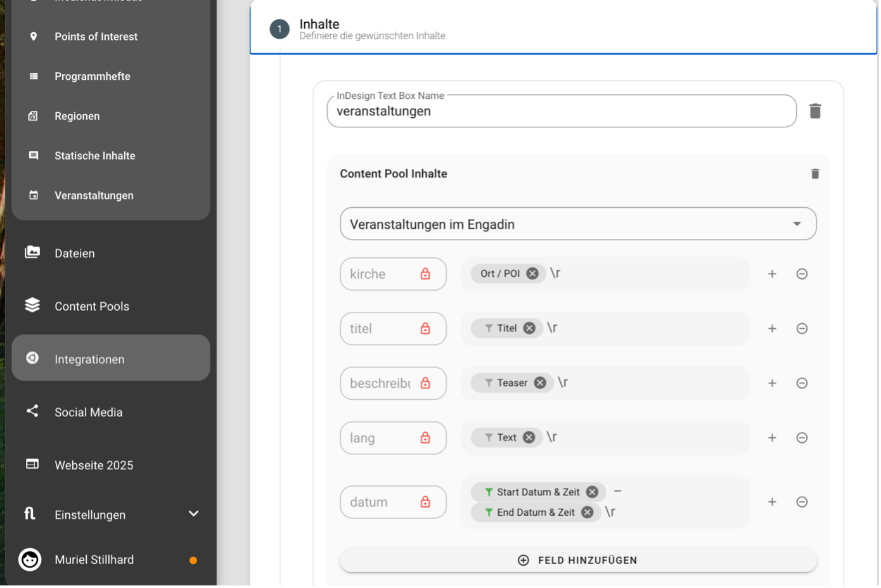Toggle the lock on the kirche field

click(425, 274)
